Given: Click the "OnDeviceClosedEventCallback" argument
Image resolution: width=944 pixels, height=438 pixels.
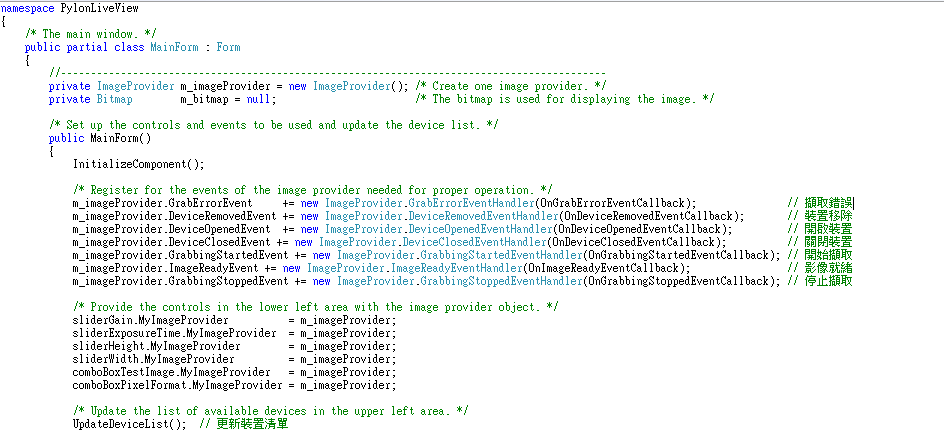Looking at the screenshot, I should point(633,242).
